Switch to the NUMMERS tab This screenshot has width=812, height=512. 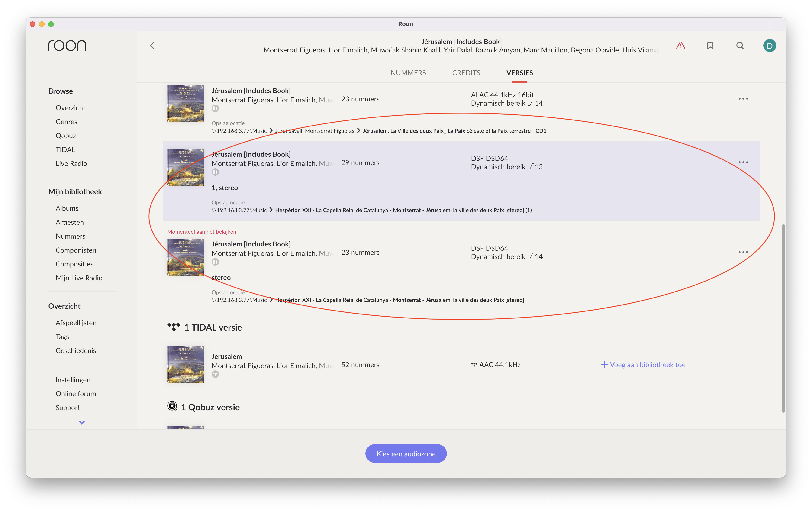click(408, 73)
